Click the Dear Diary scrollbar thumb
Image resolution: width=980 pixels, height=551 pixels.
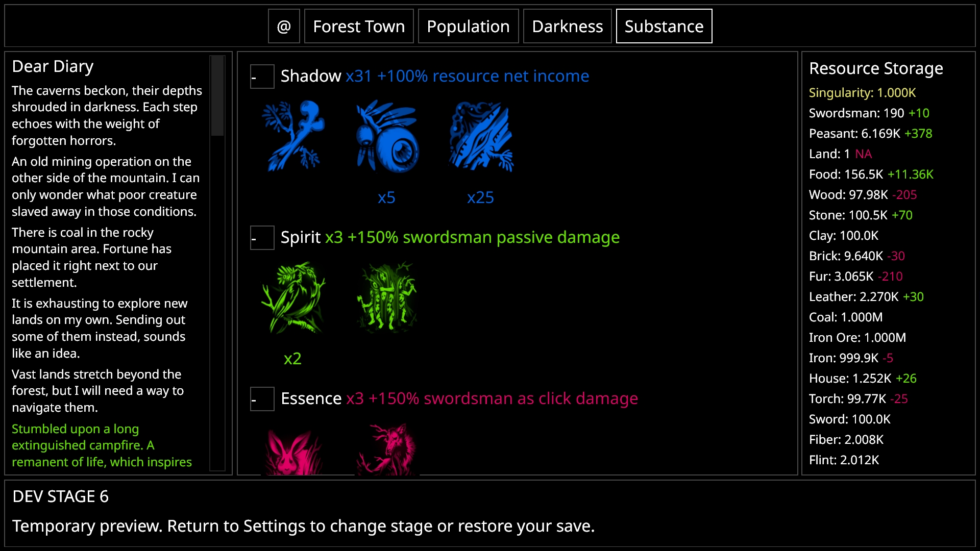tap(217, 95)
